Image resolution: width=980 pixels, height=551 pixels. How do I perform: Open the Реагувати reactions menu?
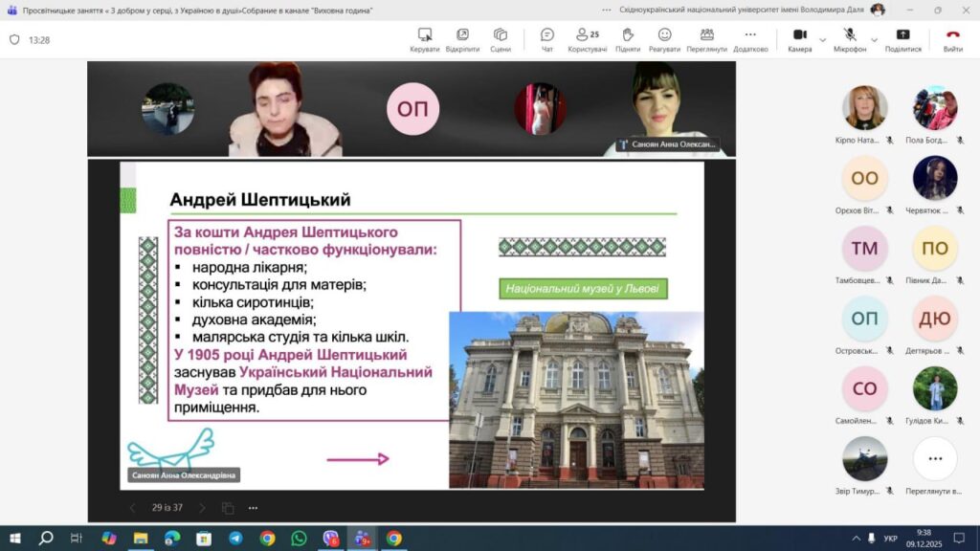[664, 39]
